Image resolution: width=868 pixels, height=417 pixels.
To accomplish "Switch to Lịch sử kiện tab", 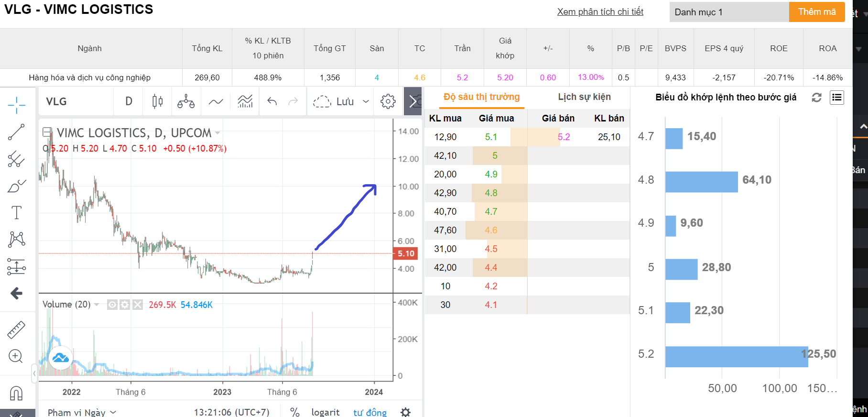I will coord(584,97).
